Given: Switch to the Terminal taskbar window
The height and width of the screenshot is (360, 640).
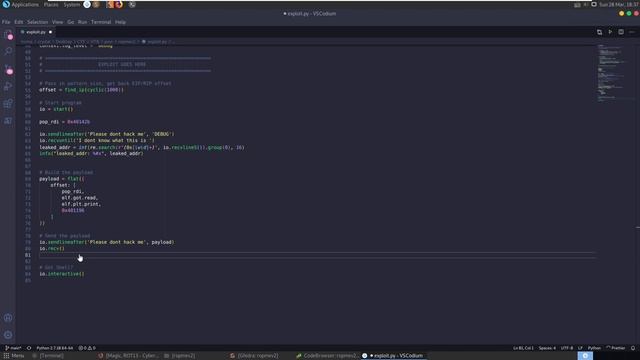Looking at the screenshot, I should pos(48,356).
